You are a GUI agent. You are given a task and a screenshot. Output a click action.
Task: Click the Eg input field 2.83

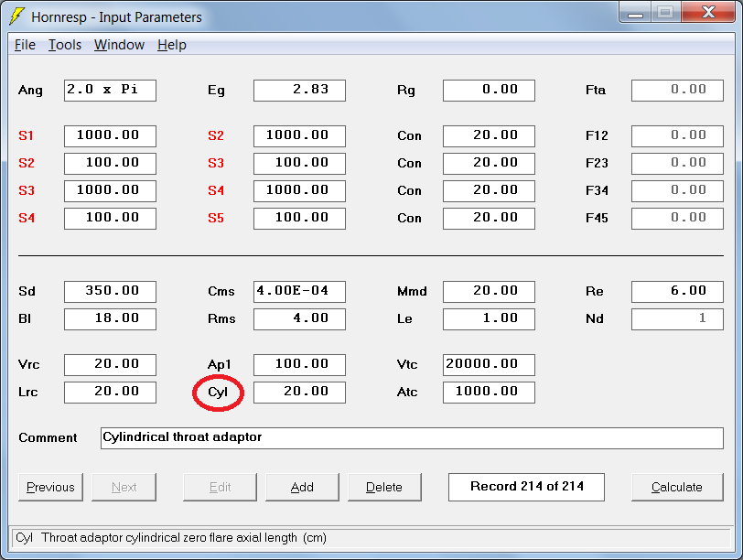point(299,91)
